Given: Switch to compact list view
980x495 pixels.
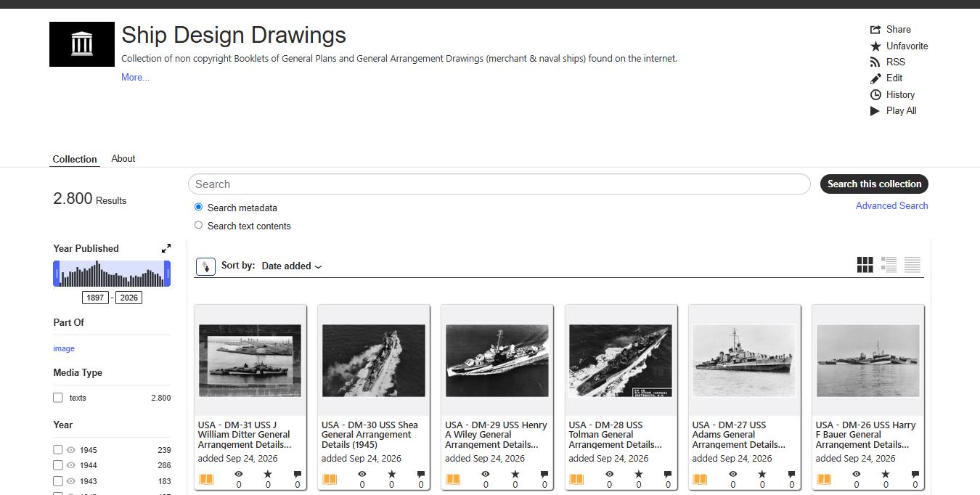Looking at the screenshot, I should pyautogui.click(x=912, y=265).
